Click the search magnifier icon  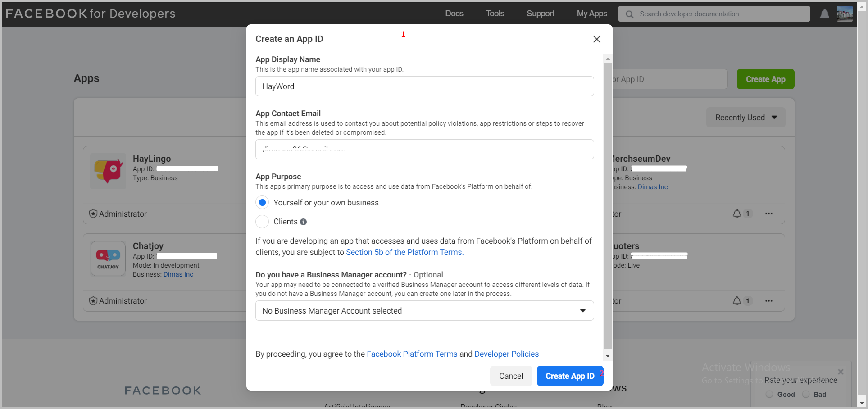(x=629, y=14)
